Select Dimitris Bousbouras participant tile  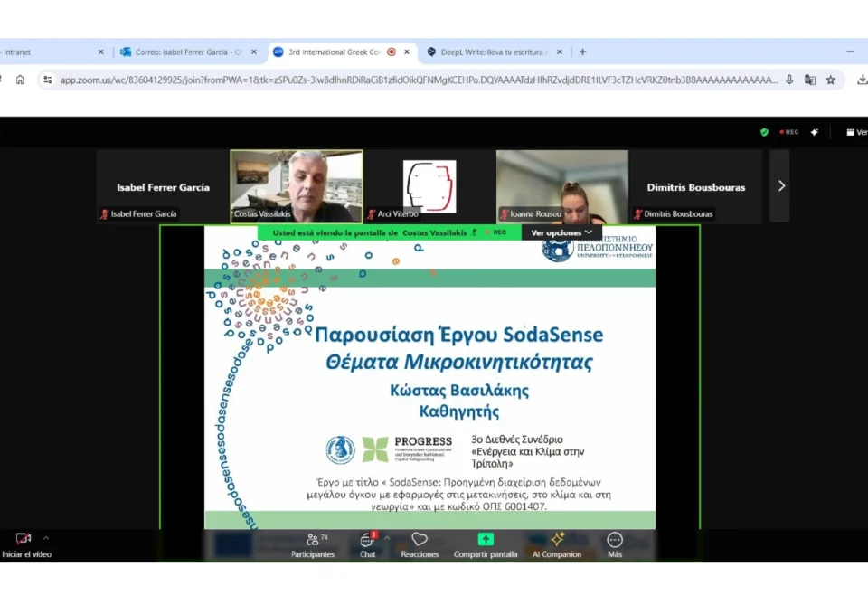pos(696,186)
